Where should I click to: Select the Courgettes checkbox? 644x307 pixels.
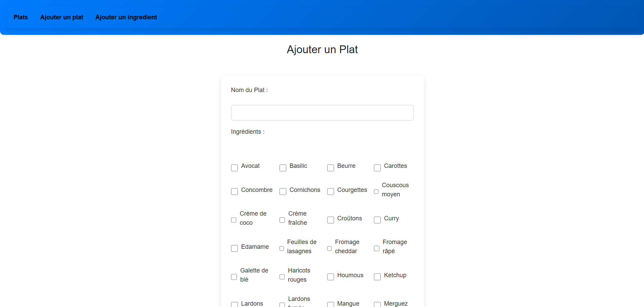[x=331, y=192]
